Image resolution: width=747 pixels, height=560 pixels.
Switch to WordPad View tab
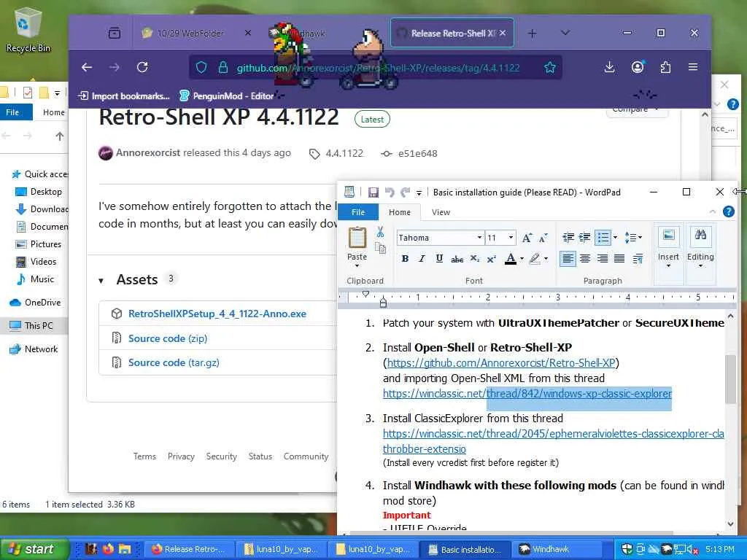coord(441,212)
